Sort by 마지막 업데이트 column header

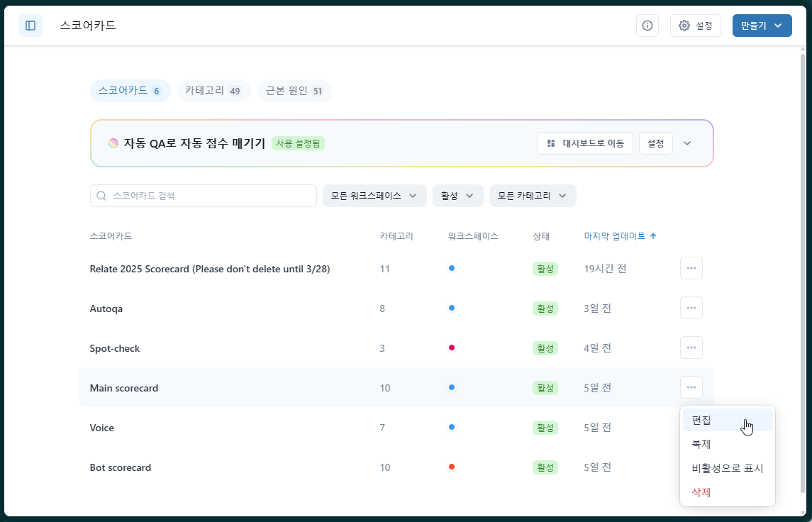point(620,236)
